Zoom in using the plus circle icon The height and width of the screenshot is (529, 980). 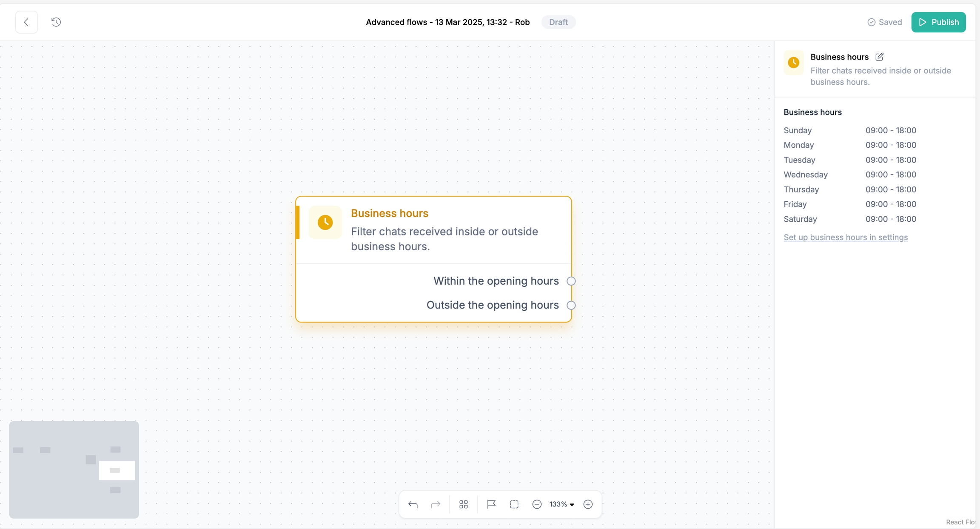click(588, 504)
